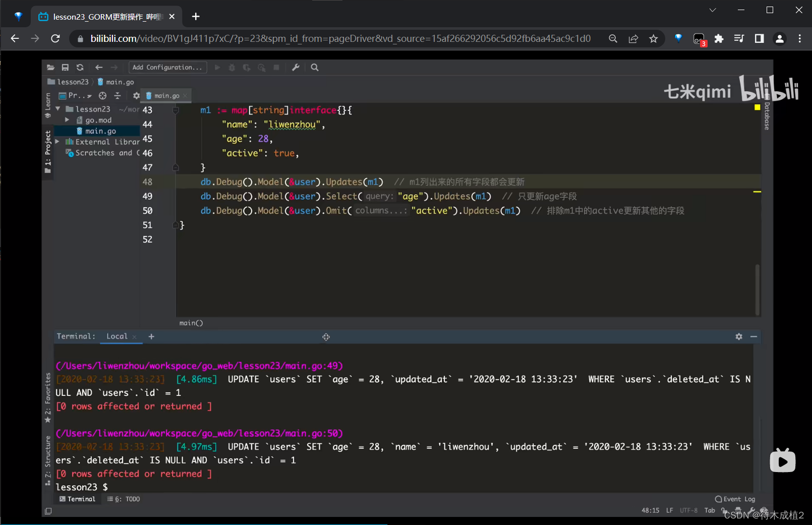Synchronize files using the refresh arrows icon
The image size is (812, 525).
(80, 68)
